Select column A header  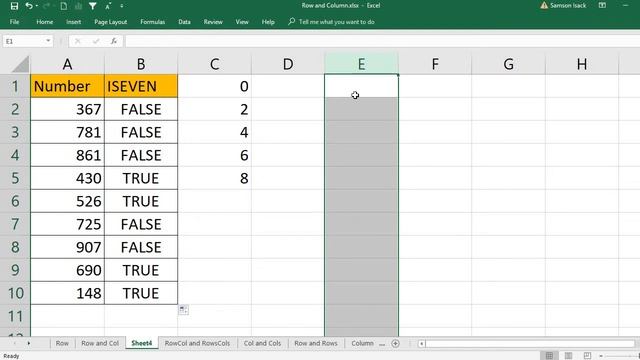coord(67,64)
